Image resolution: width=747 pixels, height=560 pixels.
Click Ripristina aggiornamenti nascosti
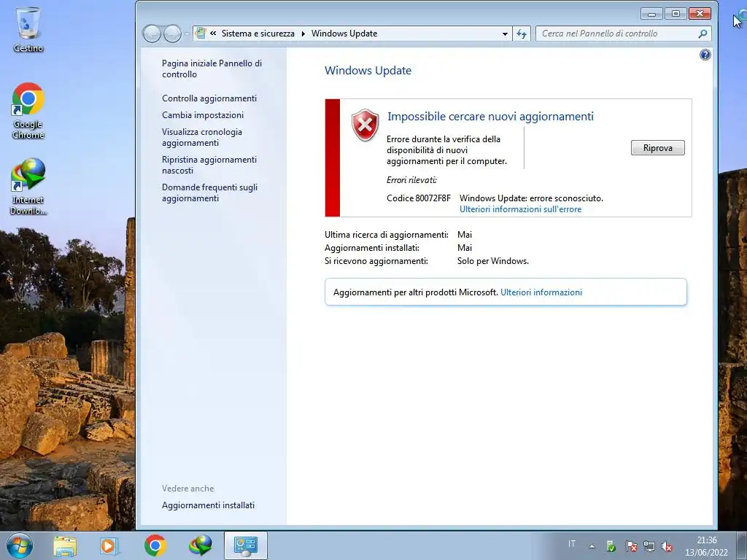tap(209, 165)
